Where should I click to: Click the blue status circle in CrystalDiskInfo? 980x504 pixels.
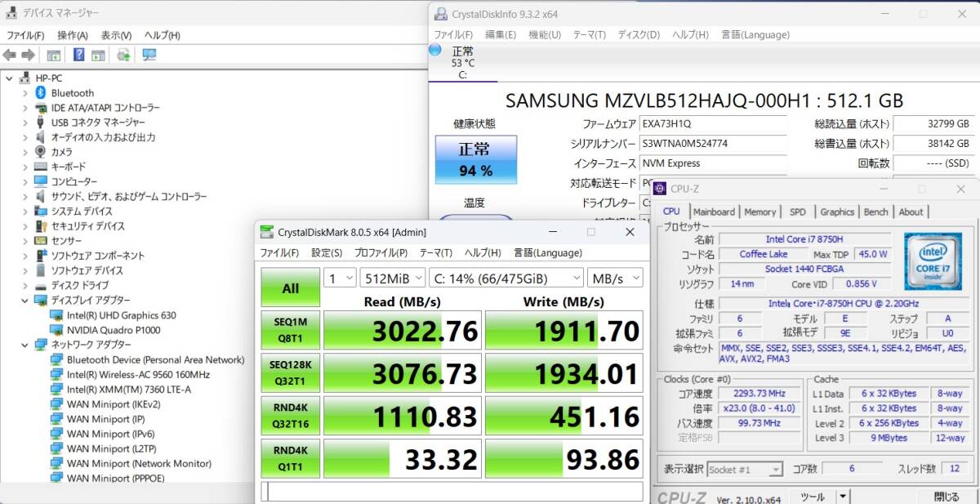coord(435,51)
